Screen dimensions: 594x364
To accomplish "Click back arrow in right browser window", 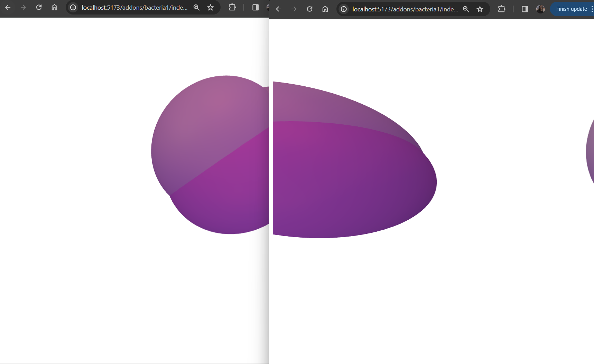I will coord(279,9).
